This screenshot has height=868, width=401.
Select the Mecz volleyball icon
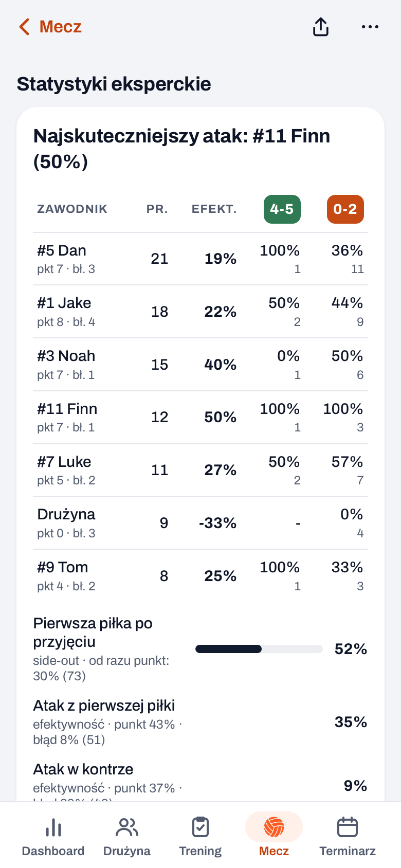point(274,827)
